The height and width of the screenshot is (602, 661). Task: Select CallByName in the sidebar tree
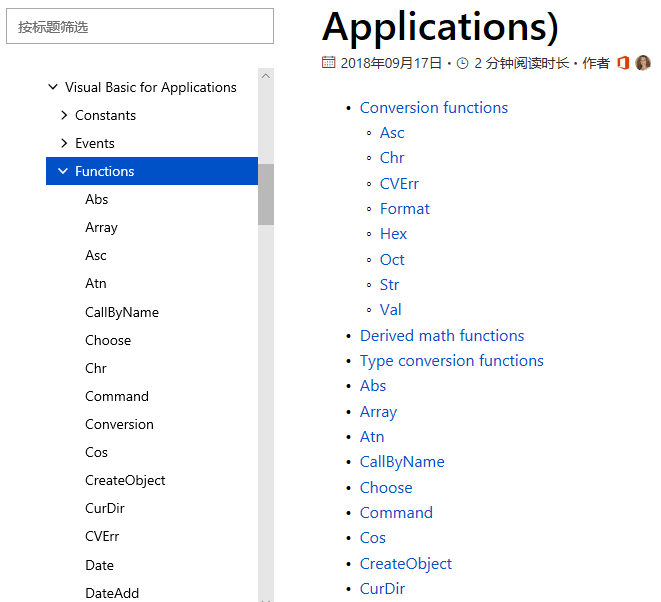click(122, 312)
